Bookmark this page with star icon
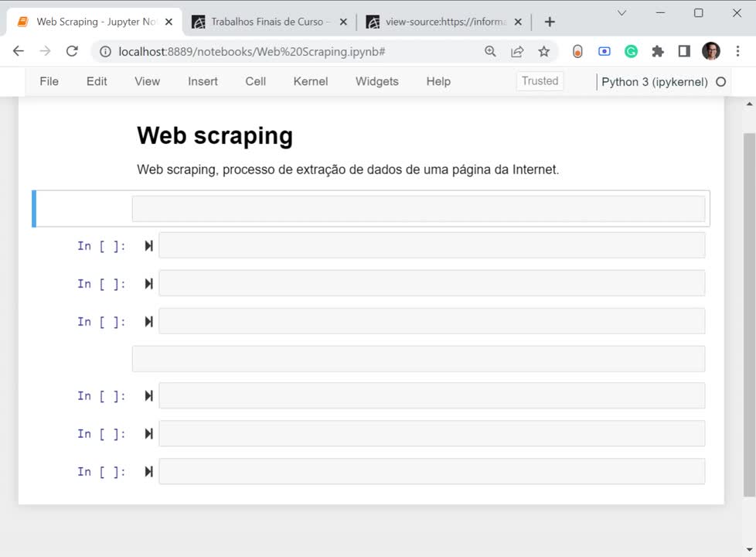The width and height of the screenshot is (756, 557). pyautogui.click(x=544, y=51)
